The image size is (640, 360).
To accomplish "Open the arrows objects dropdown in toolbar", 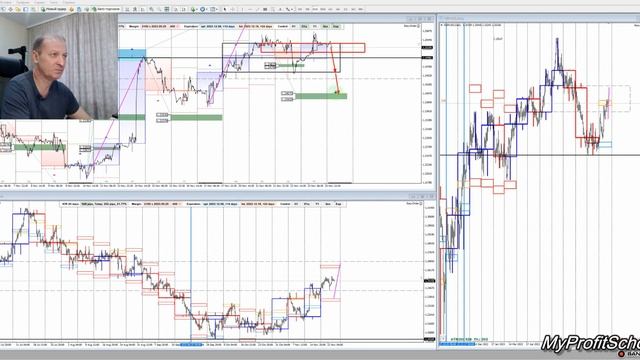I will [289, 9].
